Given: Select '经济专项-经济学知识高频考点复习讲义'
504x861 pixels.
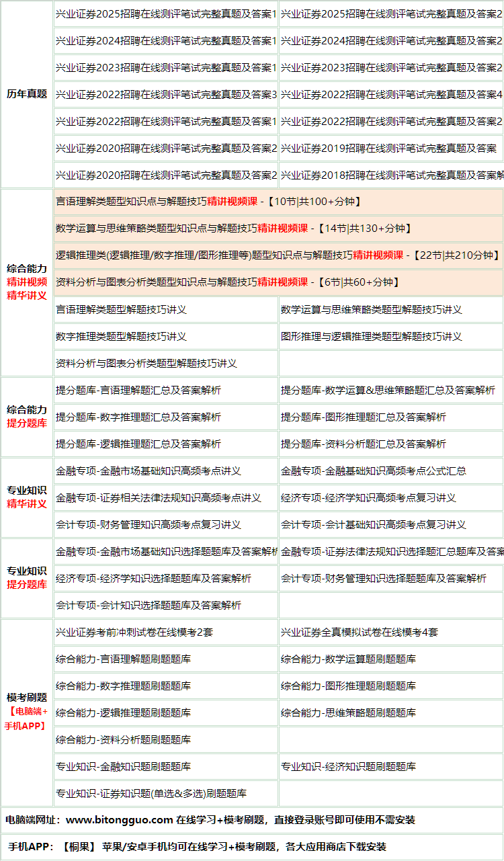Looking at the screenshot, I should (x=391, y=498).
